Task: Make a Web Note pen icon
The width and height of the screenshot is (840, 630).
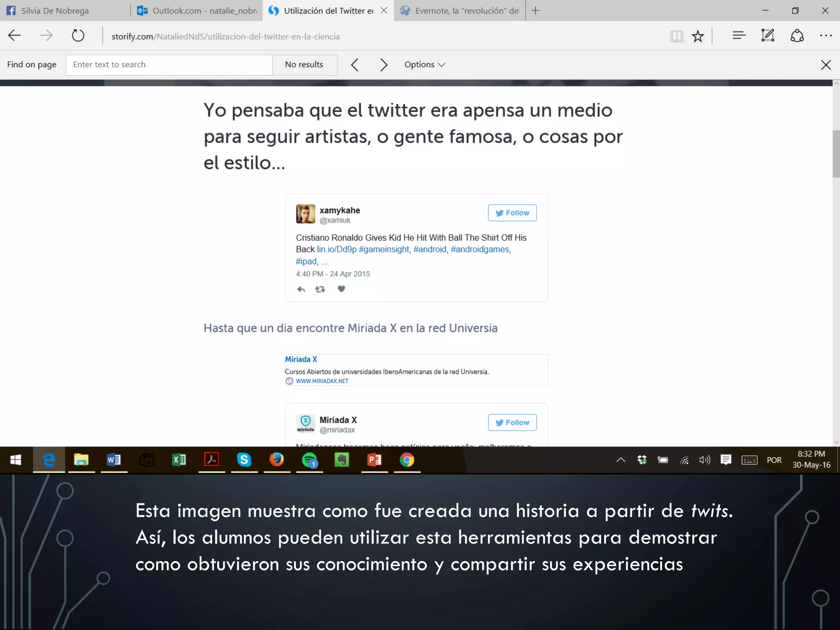Action: [x=767, y=36]
